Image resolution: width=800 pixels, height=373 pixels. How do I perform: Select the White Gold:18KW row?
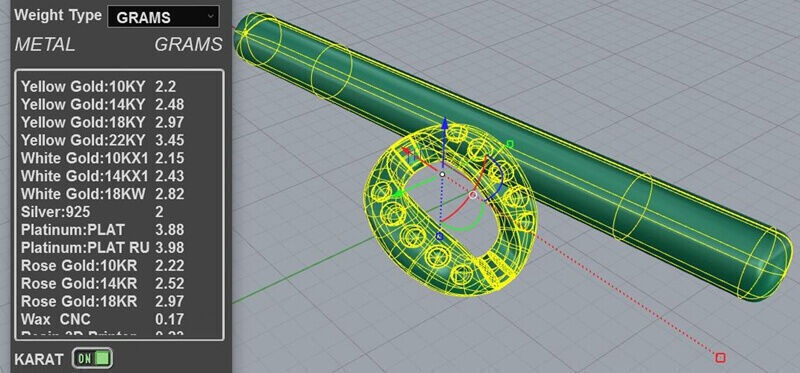pos(119,194)
